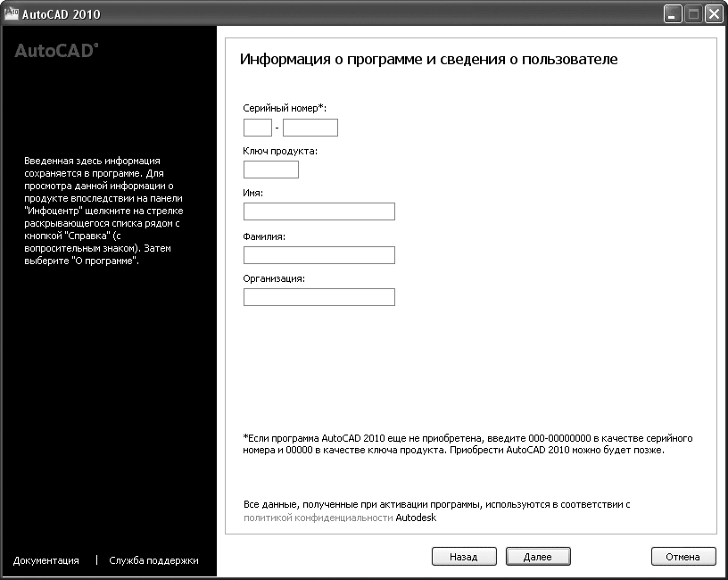Close the AutoCAD 2010 installer window
This screenshot has width=728, height=580.
(x=713, y=14)
